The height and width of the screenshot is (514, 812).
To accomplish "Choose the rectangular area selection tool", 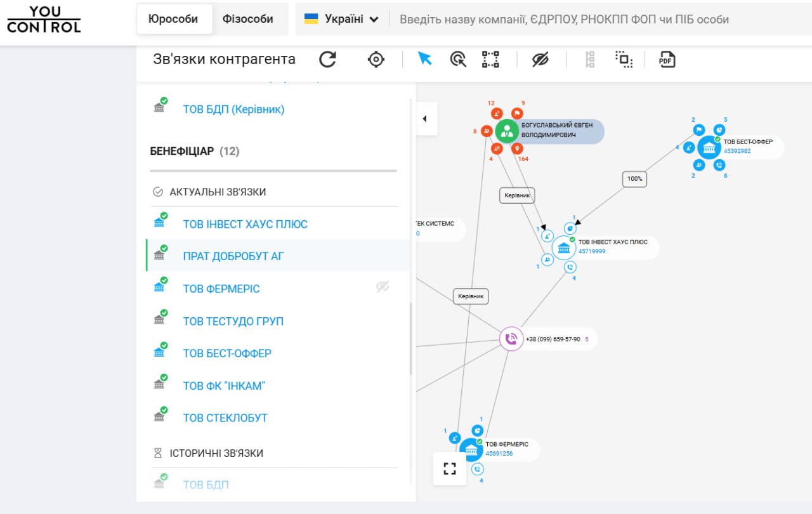I will (x=490, y=60).
